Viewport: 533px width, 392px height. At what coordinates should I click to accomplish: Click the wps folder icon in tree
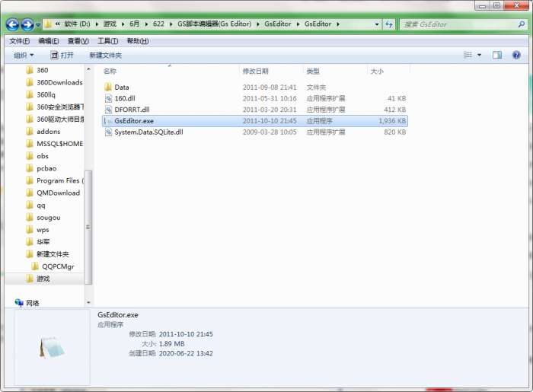[30, 230]
